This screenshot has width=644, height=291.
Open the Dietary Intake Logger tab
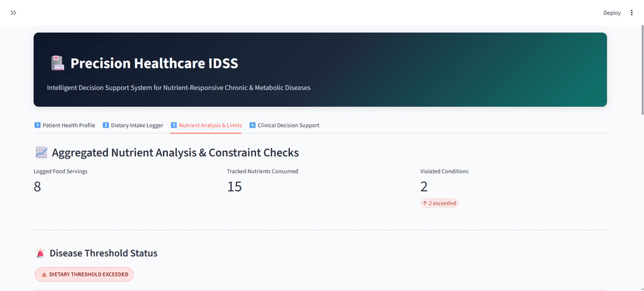point(133,125)
